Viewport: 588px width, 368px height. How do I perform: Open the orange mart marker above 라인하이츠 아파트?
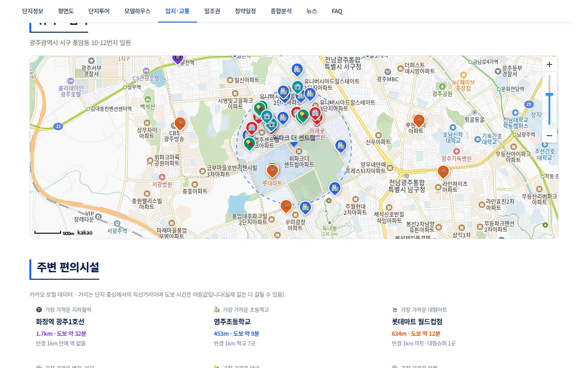coord(443,172)
